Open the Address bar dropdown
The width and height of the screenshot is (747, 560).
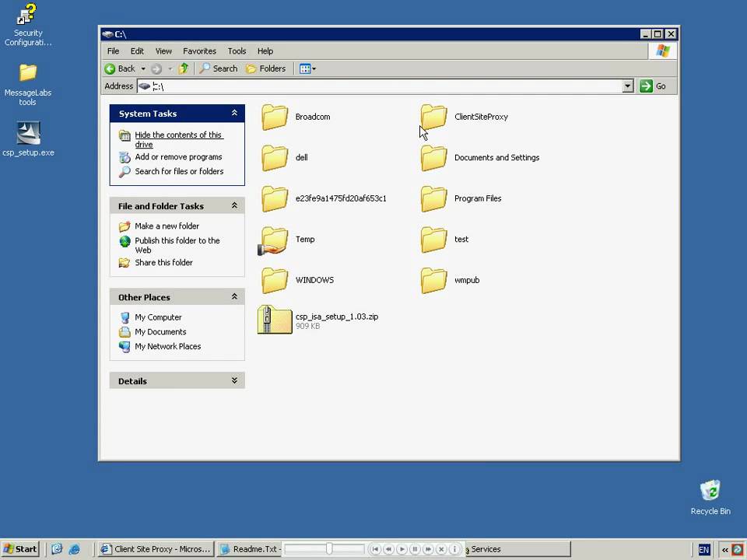[x=628, y=86]
